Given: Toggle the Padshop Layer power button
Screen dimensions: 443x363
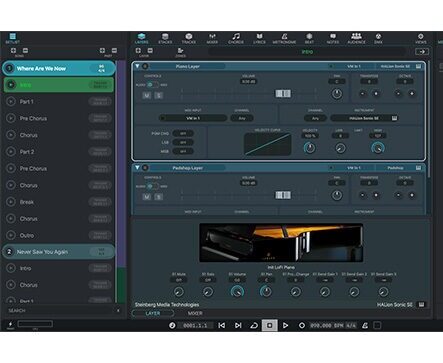Looking at the screenshot, I should tap(145, 168).
